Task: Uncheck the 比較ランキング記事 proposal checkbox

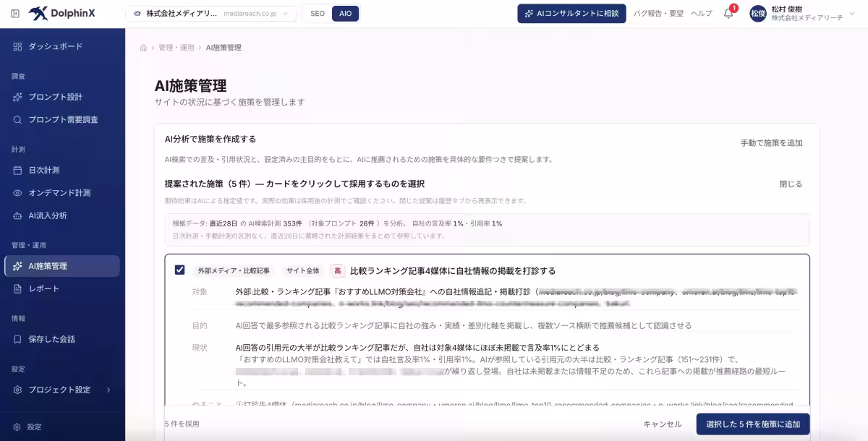Action: coord(180,270)
